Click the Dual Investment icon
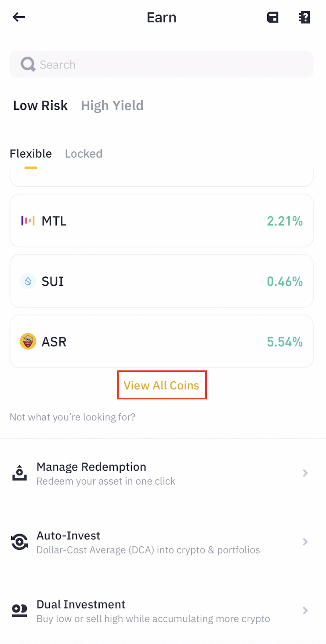Image resolution: width=326 pixels, height=644 pixels. (19, 611)
